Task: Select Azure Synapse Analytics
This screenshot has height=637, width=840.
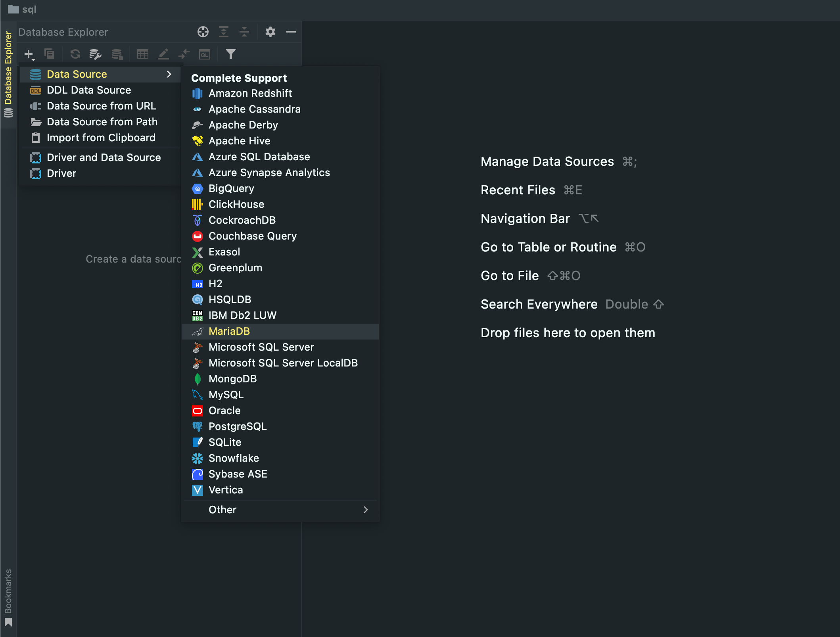Action: coord(280,173)
